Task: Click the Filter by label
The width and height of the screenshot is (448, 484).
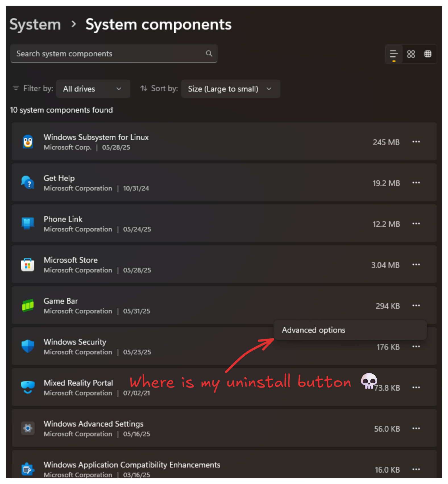Action: 38,88
